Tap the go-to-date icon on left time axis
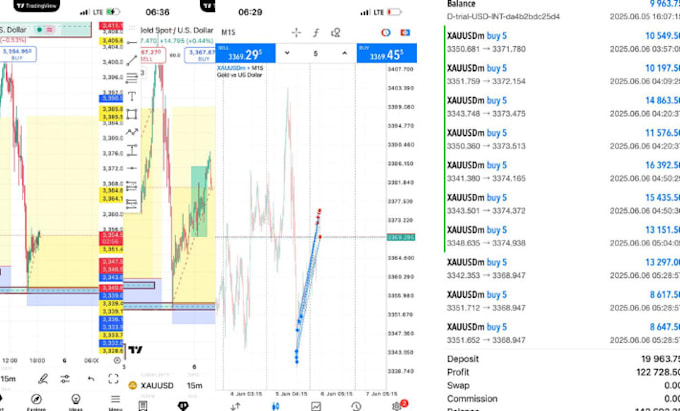 117,360
